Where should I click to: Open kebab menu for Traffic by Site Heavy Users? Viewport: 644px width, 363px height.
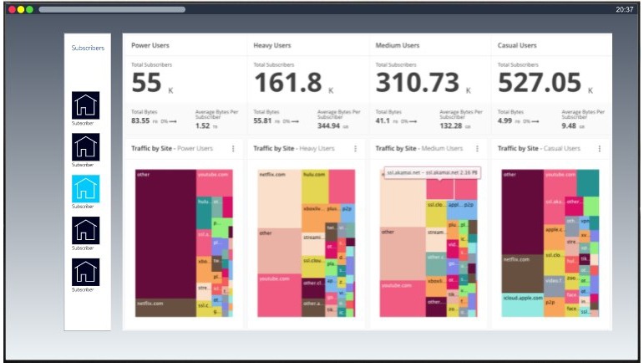(x=355, y=148)
